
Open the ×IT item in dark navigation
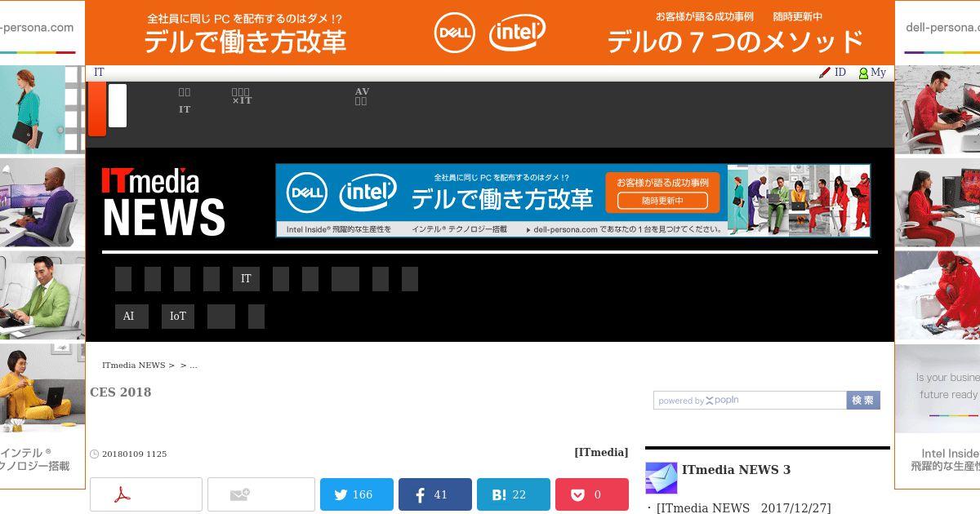click(x=242, y=96)
